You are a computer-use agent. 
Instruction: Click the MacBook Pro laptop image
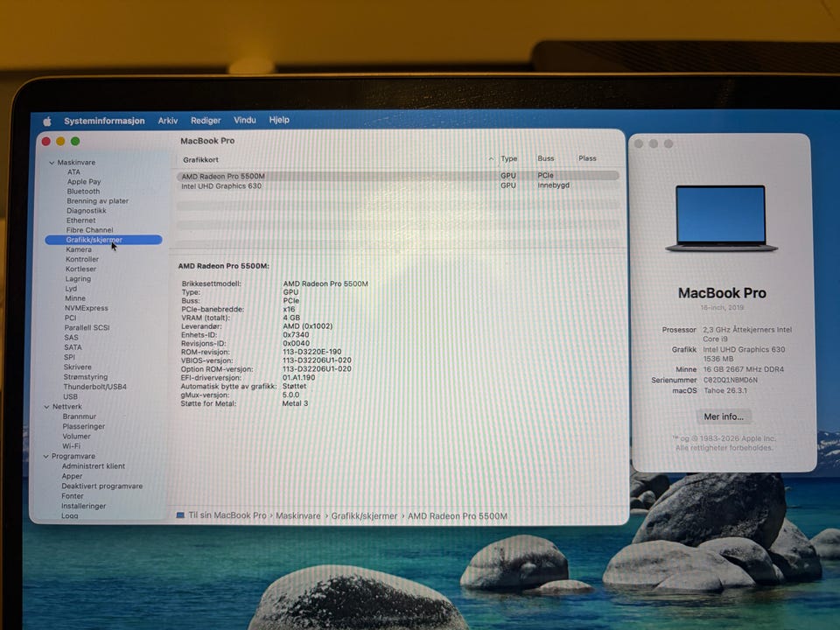coord(721,218)
